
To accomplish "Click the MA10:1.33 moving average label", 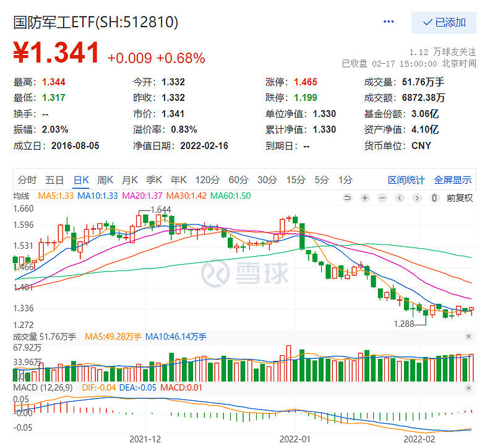I will coord(98,196).
